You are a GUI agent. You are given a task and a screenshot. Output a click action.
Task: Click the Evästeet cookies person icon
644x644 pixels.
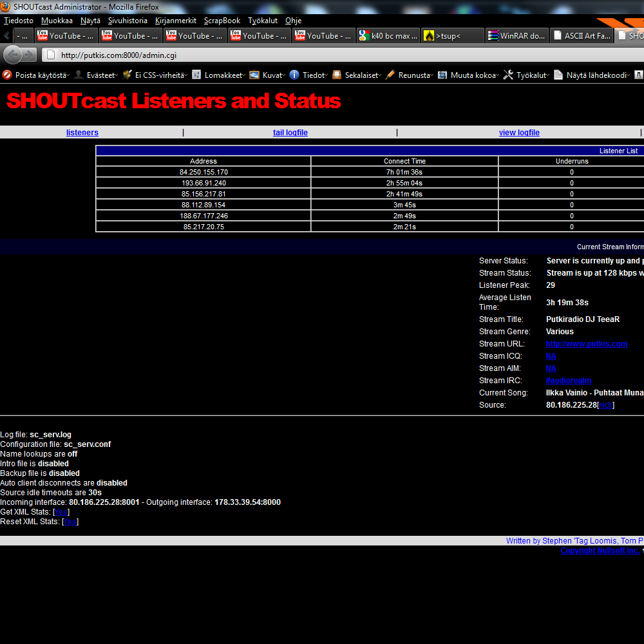point(79,75)
